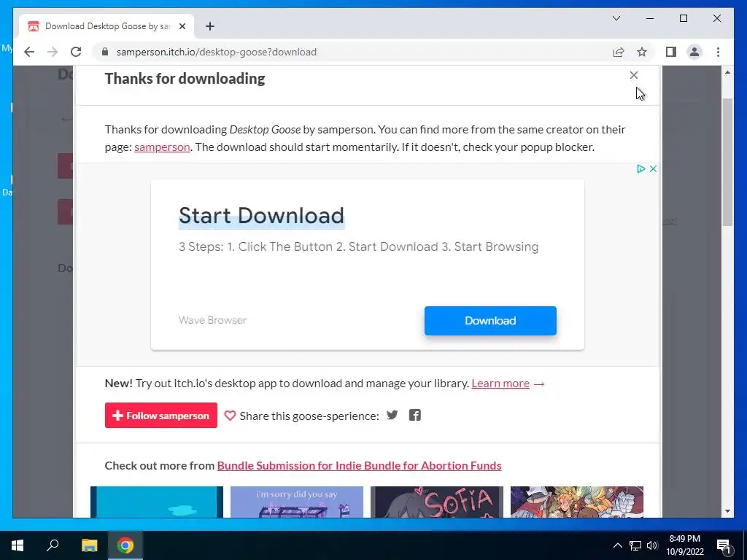Open the network status tray icon

pyautogui.click(x=635, y=545)
